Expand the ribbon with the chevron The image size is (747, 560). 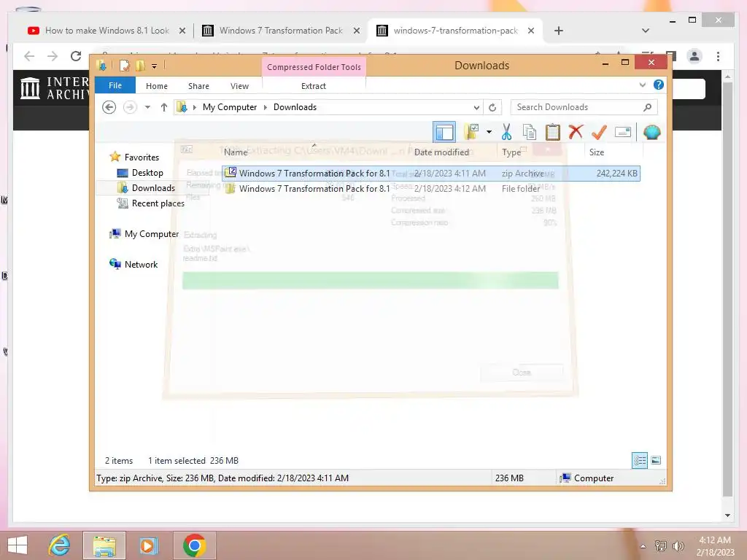tap(642, 85)
